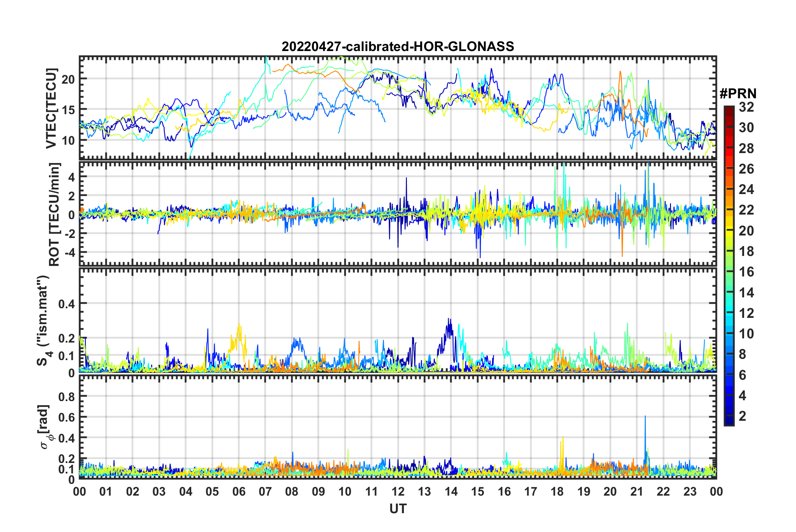Select the ROT [TECU/min] y-axis label
This screenshot has width=796, height=532.
pyautogui.click(x=54, y=215)
